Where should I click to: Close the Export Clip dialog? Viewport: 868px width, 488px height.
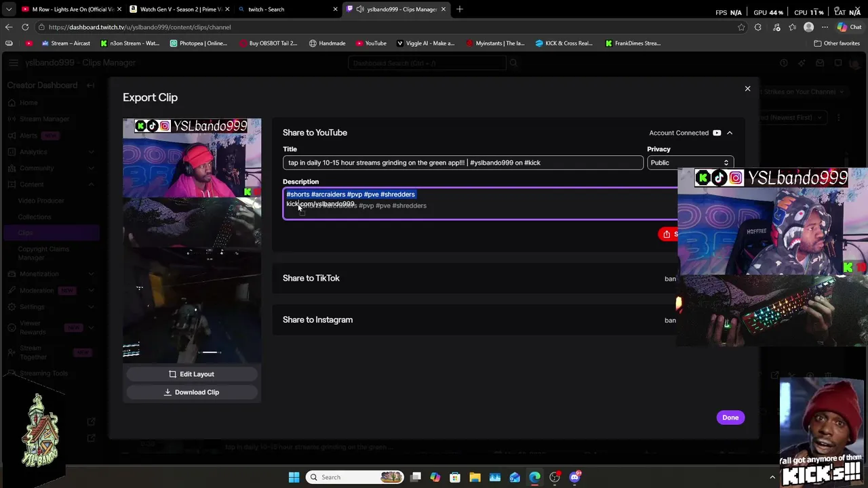pos(747,89)
